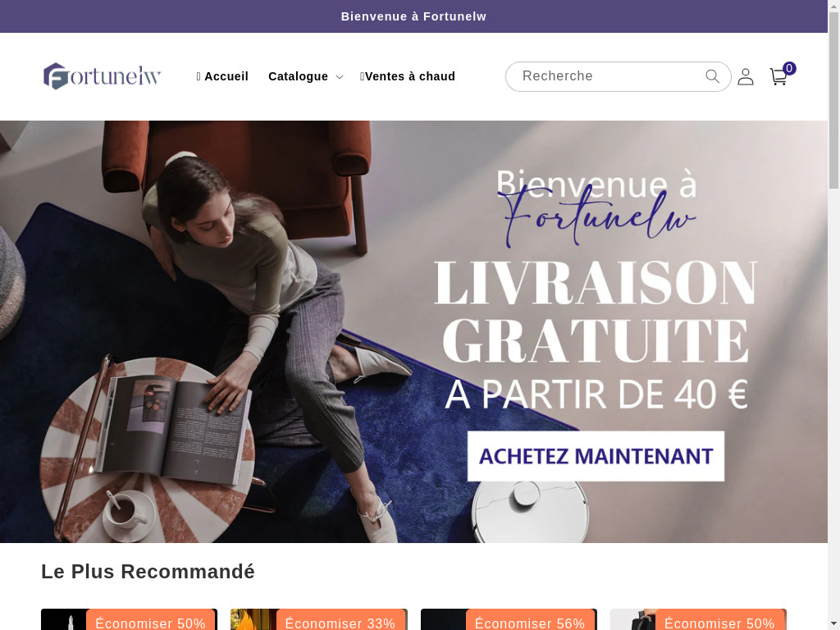
Task: Open last product with Économiser 50% badge
Action: point(698,619)
